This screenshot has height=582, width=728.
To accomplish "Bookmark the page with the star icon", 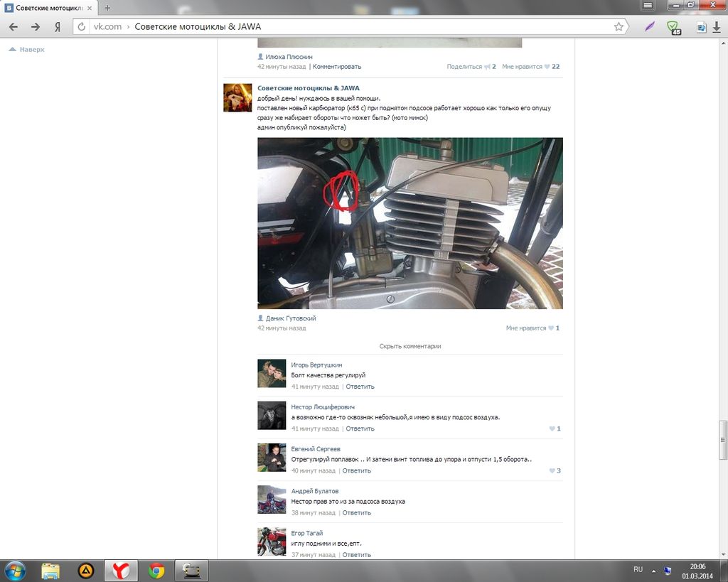I will [x=619, y=27].
